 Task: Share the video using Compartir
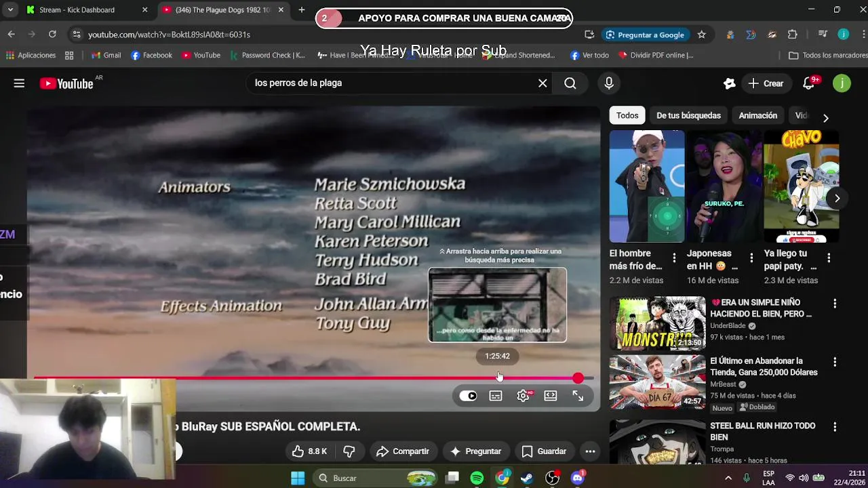coord(403,451)
